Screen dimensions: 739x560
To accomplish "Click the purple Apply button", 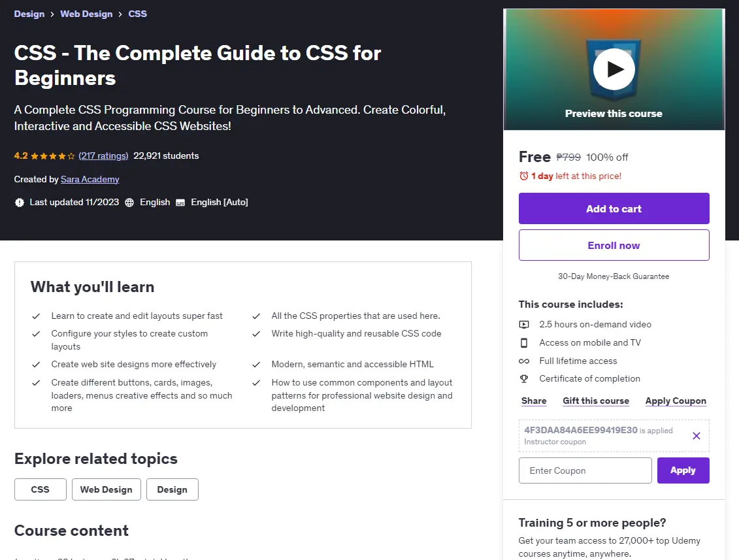I will coord(683,470).
